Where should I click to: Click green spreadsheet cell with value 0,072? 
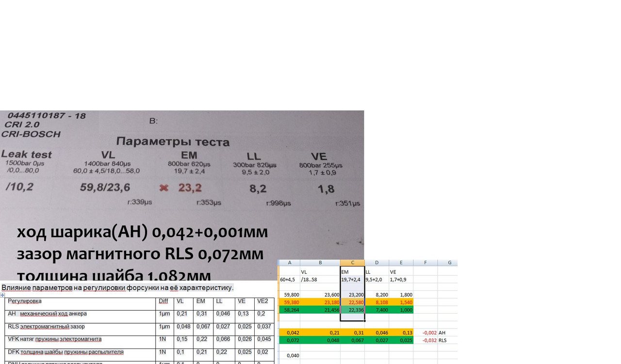pos(290,340)
